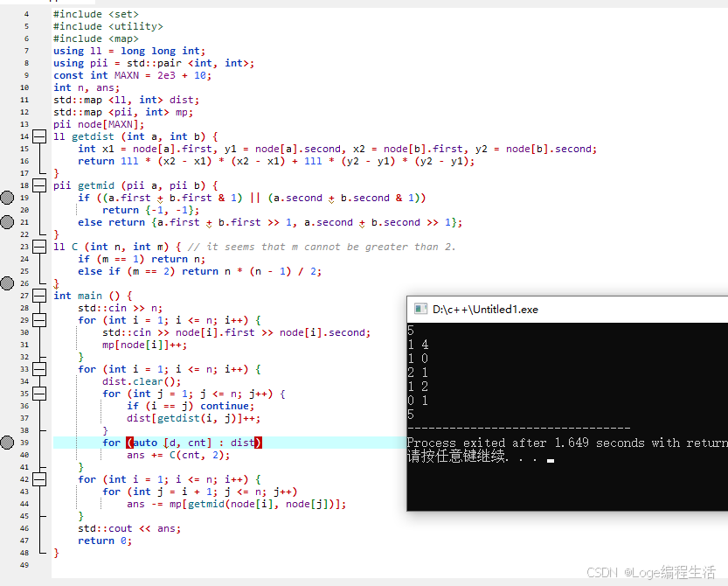
Task: Collapse the inner j loop fold at line 35
Action: (39, 394)
